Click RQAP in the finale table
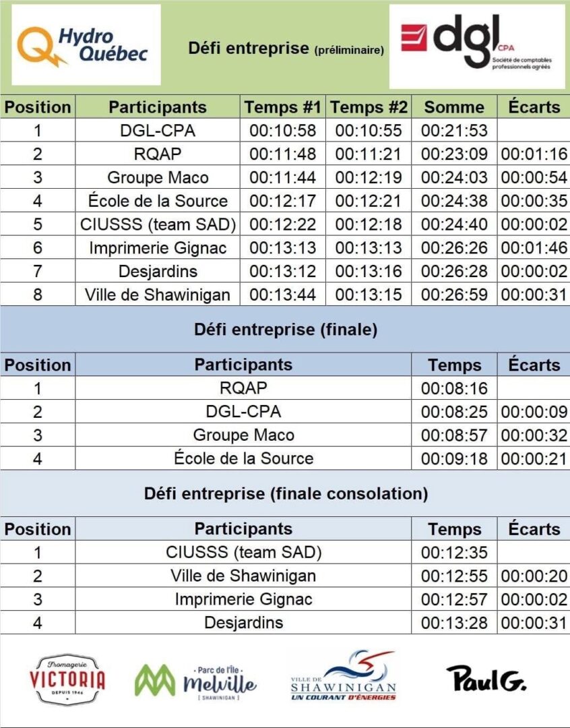570x728 pixels. pyautogui.click(x=243, y=388)
